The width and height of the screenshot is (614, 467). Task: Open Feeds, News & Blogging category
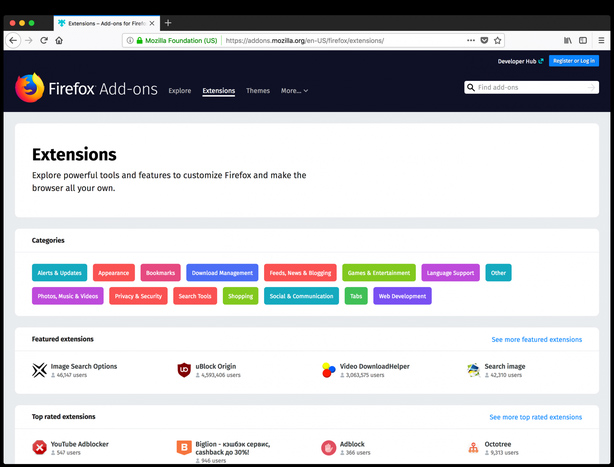tap(300, 273)
